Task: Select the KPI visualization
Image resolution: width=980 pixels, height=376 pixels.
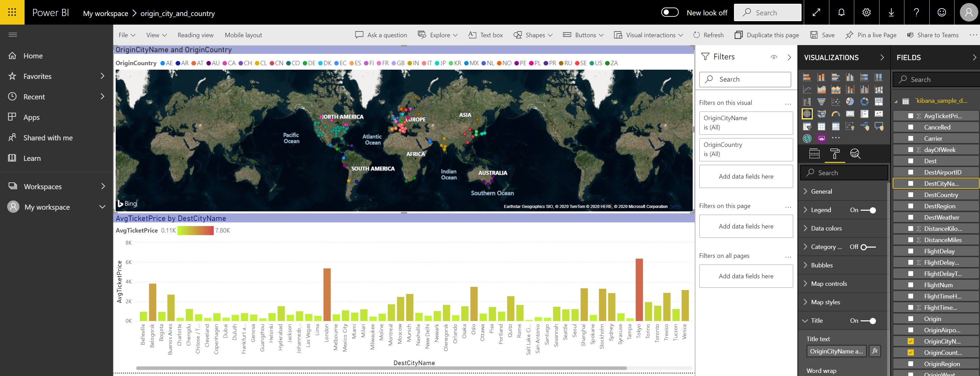Action: (879, 114)
